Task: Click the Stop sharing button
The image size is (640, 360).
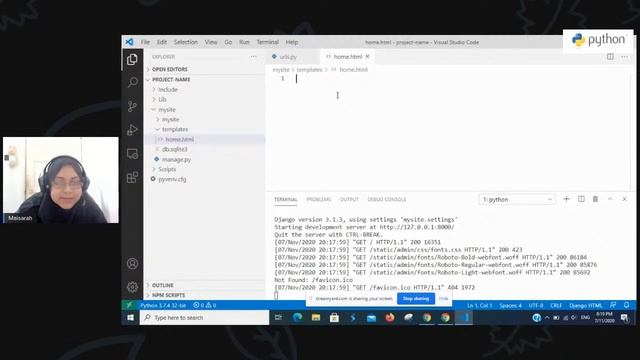Action: pos(416,299)
